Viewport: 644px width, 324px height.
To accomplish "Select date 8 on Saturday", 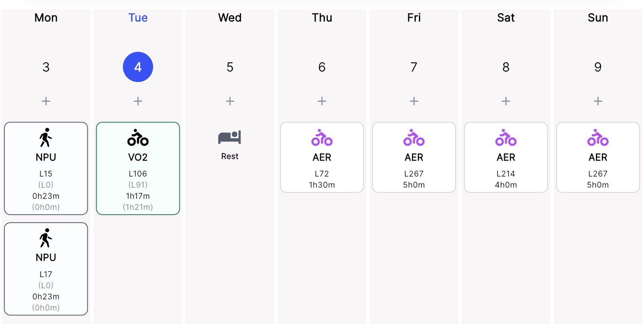I will point(506,67).
